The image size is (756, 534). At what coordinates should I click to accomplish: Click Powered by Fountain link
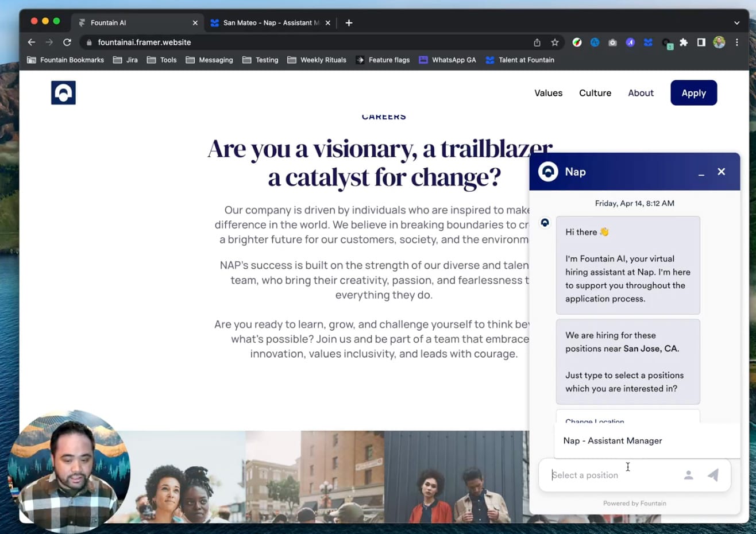[x=635, y=504]
